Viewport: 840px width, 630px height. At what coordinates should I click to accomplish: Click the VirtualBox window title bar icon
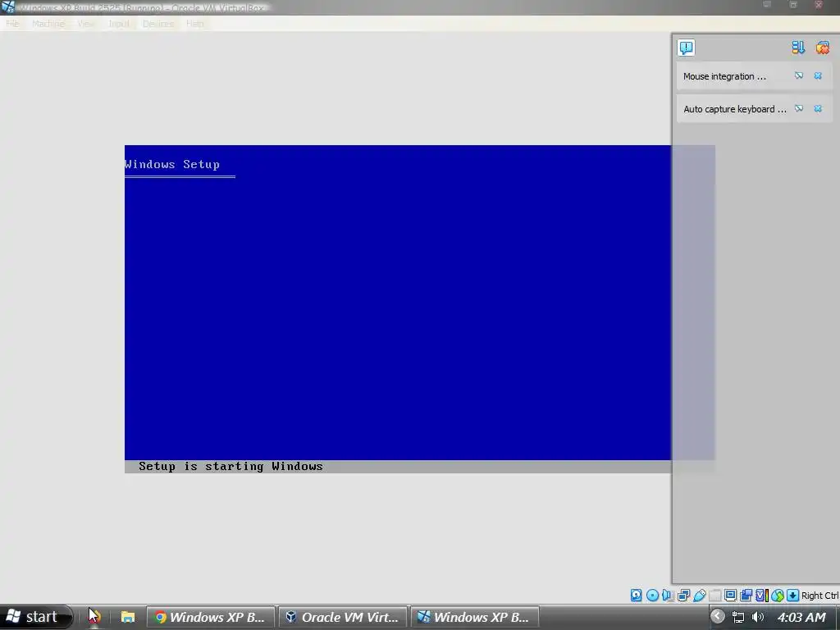7,7
